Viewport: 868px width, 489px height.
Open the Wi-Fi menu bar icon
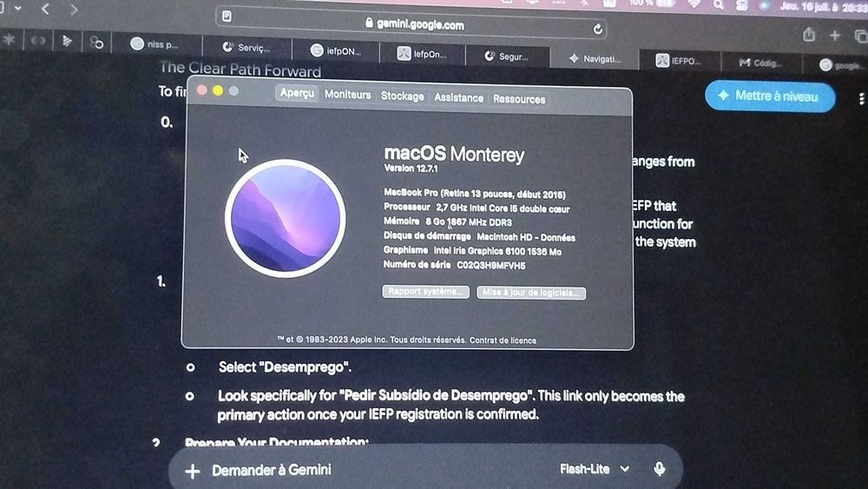pos(694,3)
